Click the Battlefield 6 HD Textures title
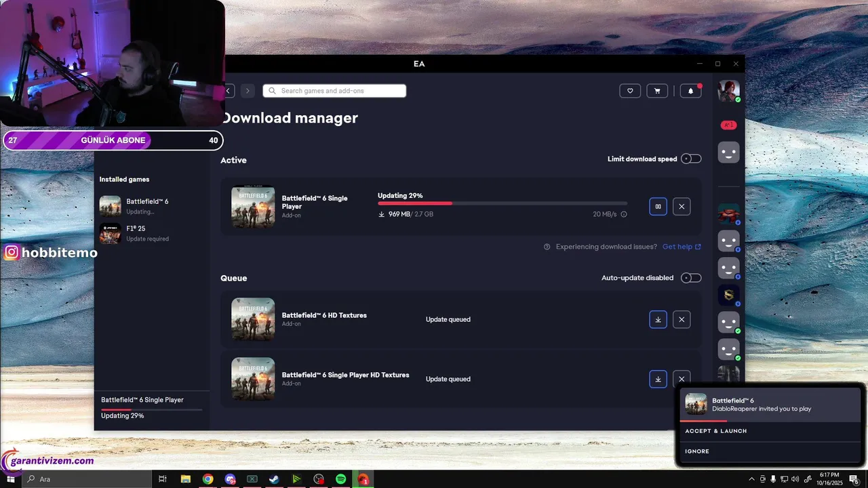This screenshot has height=488, width=868. 324,315
